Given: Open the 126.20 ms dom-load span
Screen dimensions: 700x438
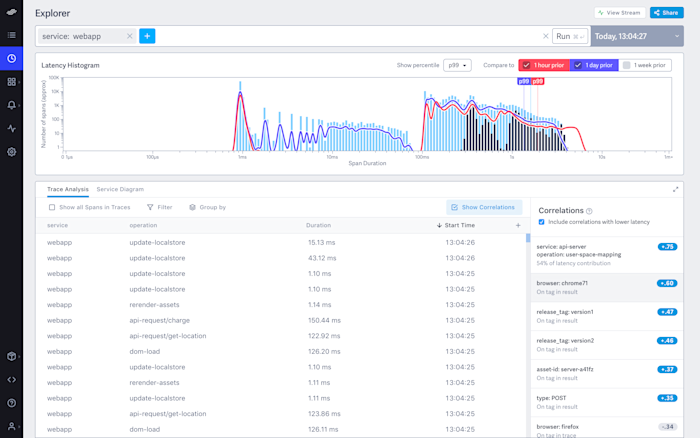Looking at the screenshot, I should point(281,351).
